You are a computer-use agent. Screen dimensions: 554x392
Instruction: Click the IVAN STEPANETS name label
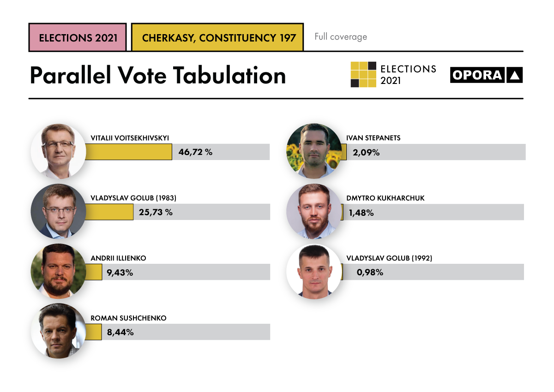373,138
